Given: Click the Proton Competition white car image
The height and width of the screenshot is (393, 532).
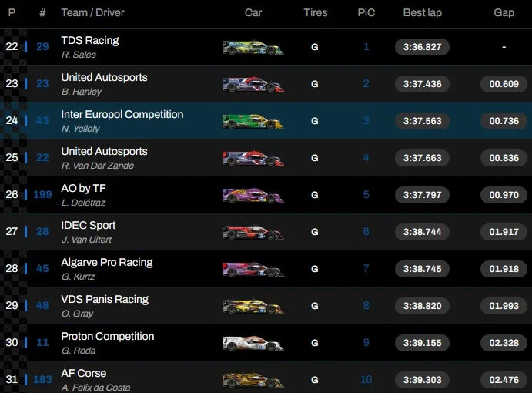Looking at the screenshot, I should 253,343.
